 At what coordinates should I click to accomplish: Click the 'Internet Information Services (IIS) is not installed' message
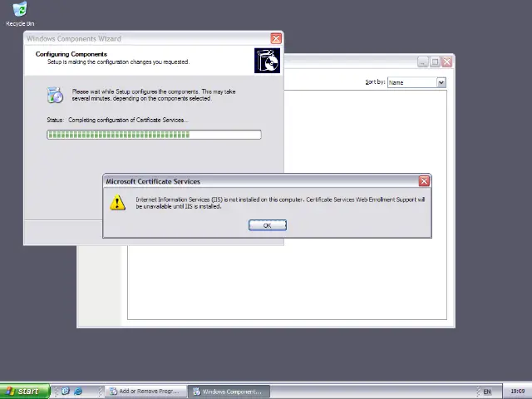point(280,203)
